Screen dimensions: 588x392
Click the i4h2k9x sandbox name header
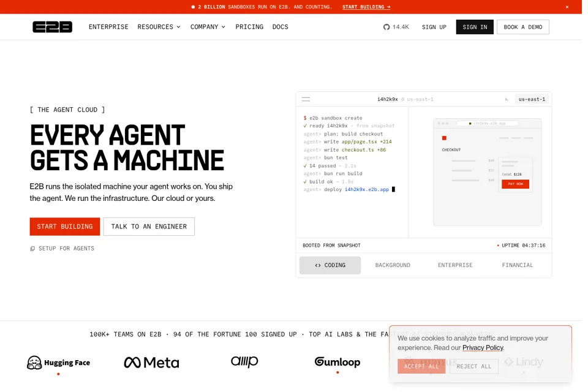coord(387,99)
